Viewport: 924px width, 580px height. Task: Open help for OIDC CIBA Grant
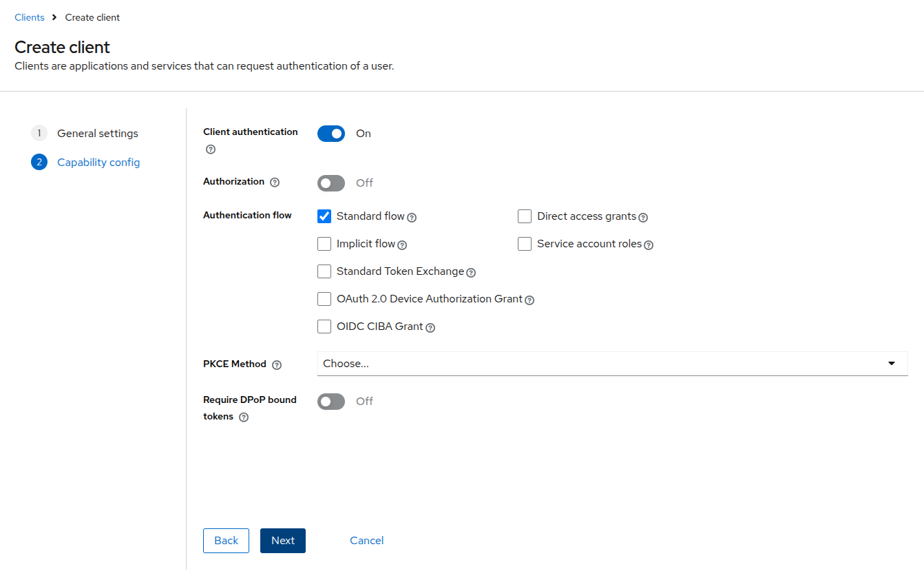430,327
